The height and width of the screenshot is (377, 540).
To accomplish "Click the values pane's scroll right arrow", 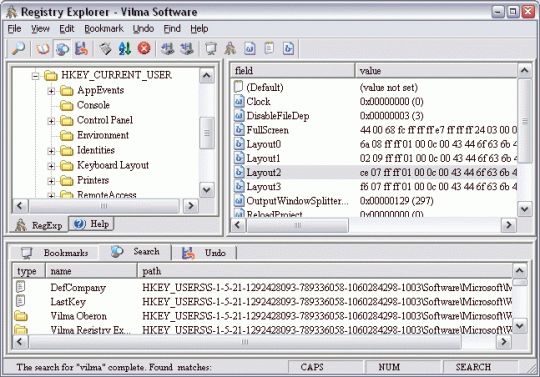I will pos(509,225).
